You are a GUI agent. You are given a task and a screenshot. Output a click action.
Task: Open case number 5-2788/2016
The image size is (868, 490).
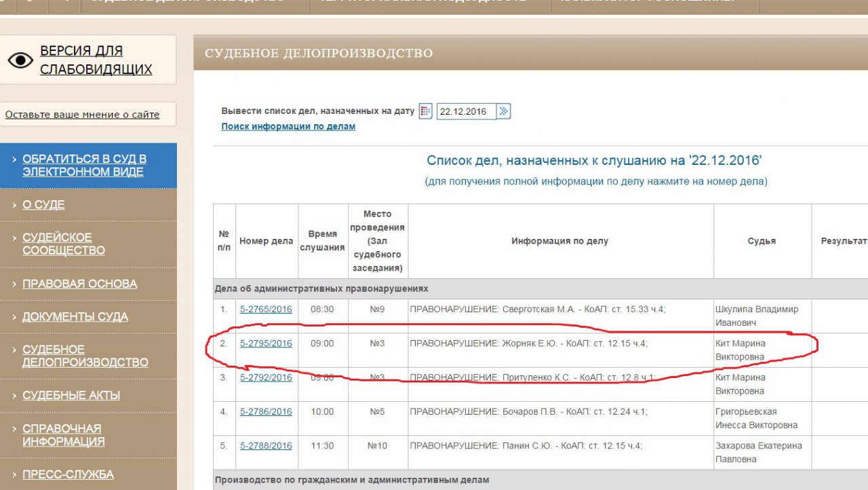point(266,446)
